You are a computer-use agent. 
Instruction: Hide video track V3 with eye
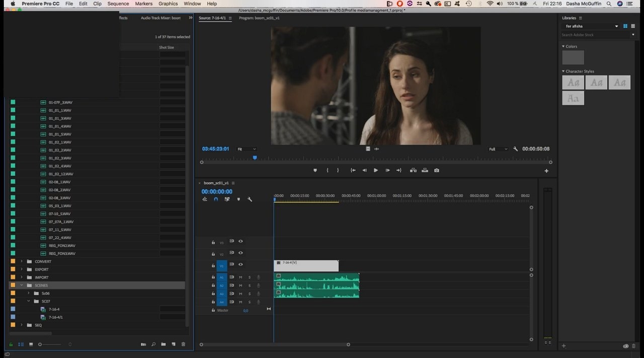[240, 241]
